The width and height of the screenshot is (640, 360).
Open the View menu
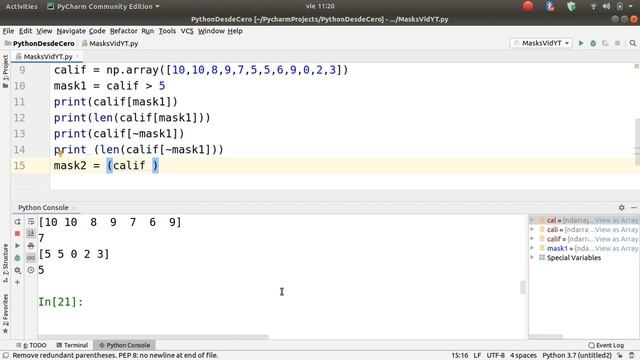pyautogui.click(x=44, y=31)
